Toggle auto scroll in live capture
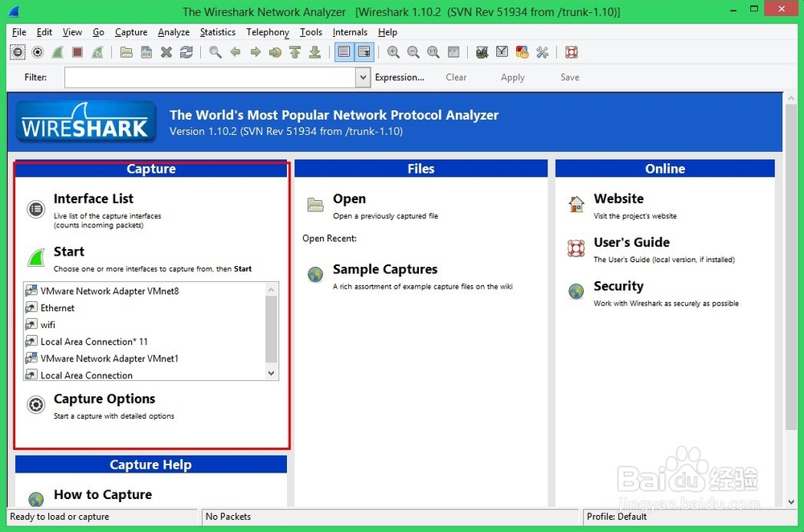The image size is (804, 532). point(363,51)
